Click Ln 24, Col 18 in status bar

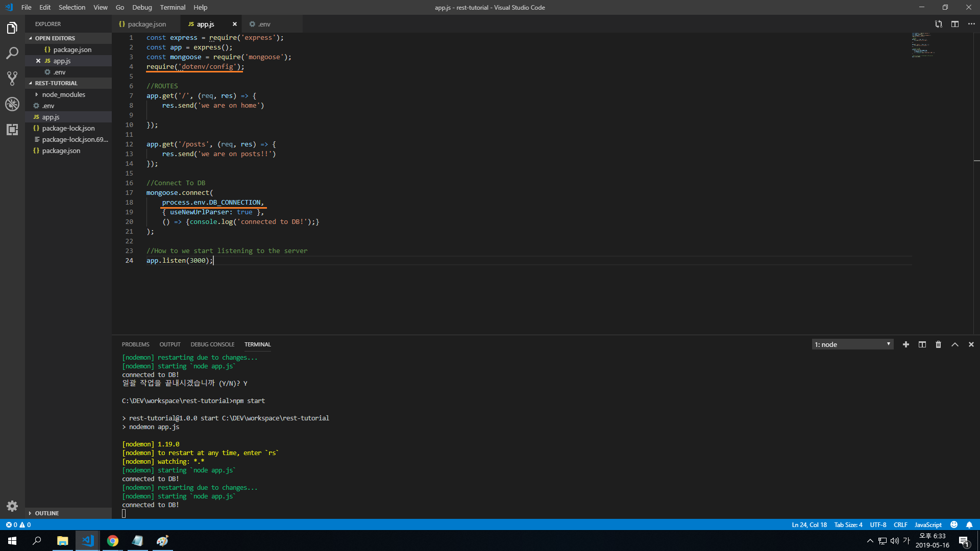point(809,524)
